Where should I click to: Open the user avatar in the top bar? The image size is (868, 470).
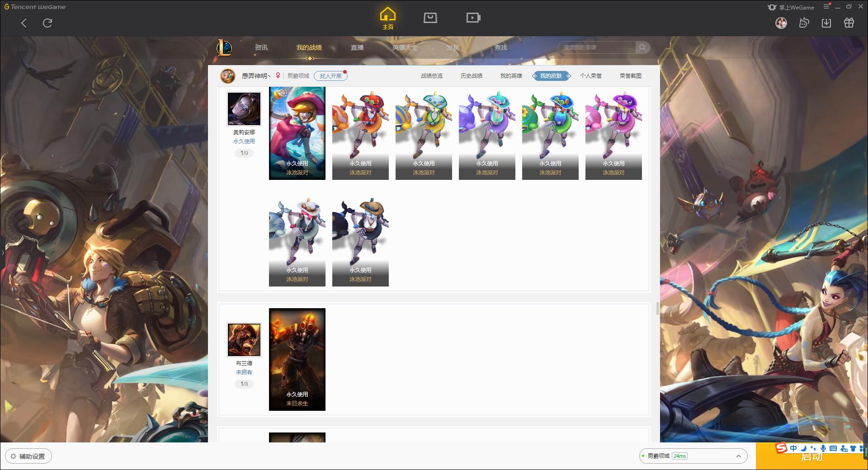(x=781, y=23)
